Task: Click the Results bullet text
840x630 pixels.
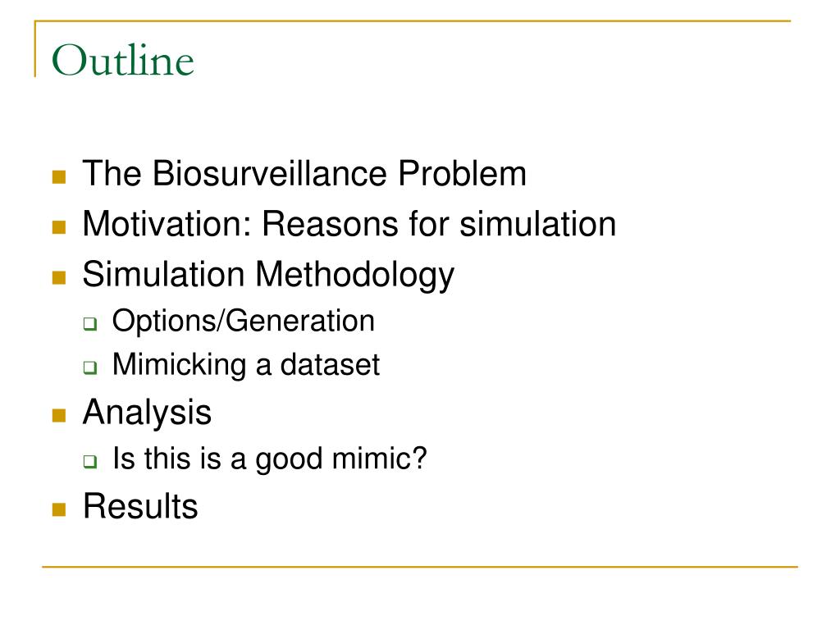Action: (x=140, y=505)
